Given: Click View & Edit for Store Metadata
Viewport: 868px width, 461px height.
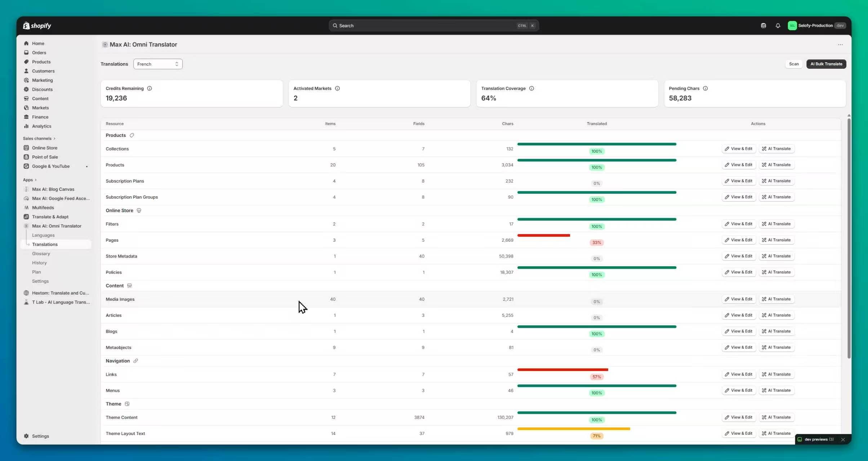Looking at the screenshot, I should click(x=738, y=256).
